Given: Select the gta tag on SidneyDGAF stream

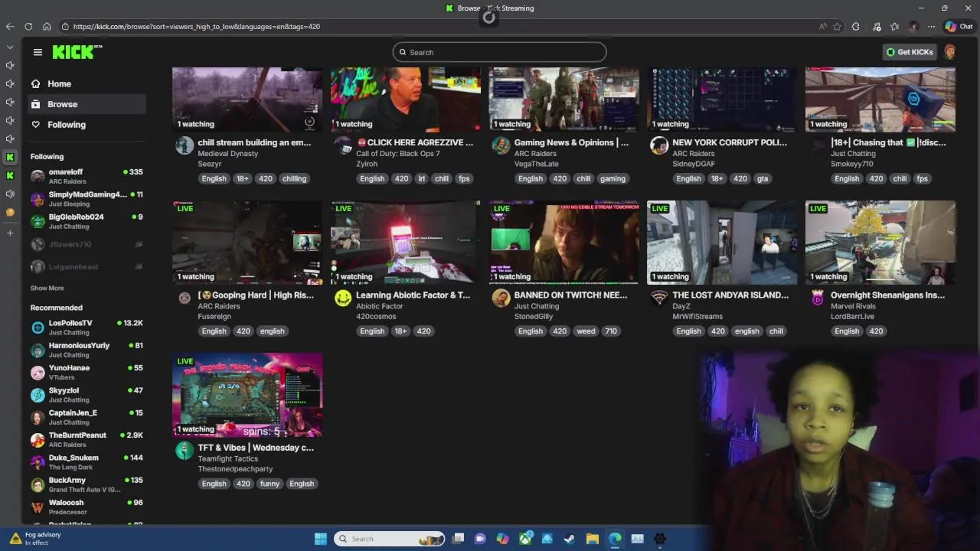Looking at the screenshot, I should tap(762, 179).
